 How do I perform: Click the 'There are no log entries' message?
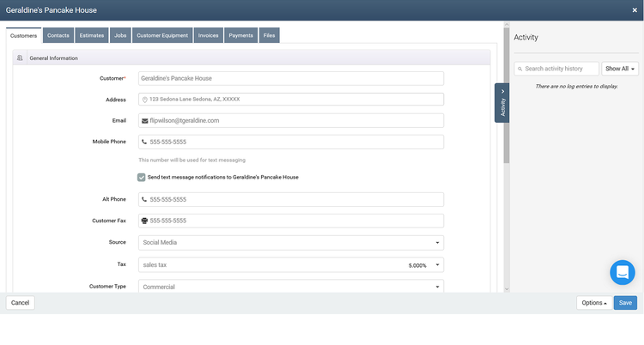(576, 86)
